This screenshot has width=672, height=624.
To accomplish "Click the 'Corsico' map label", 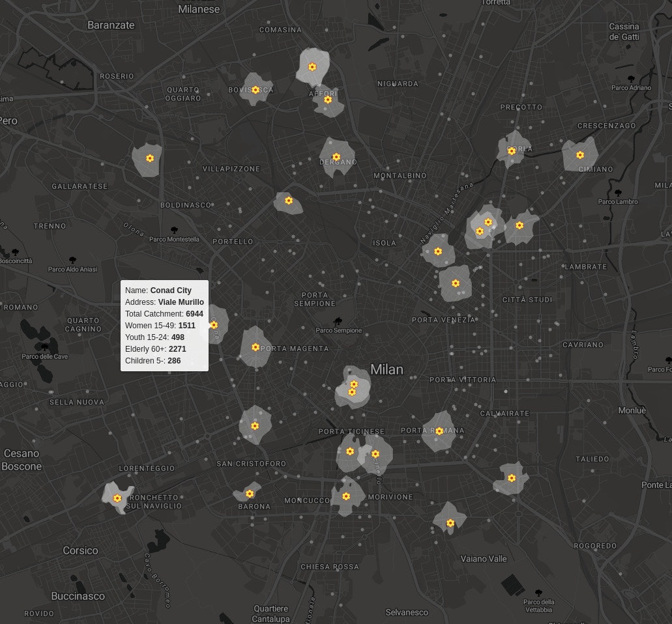I will [81, 550].
